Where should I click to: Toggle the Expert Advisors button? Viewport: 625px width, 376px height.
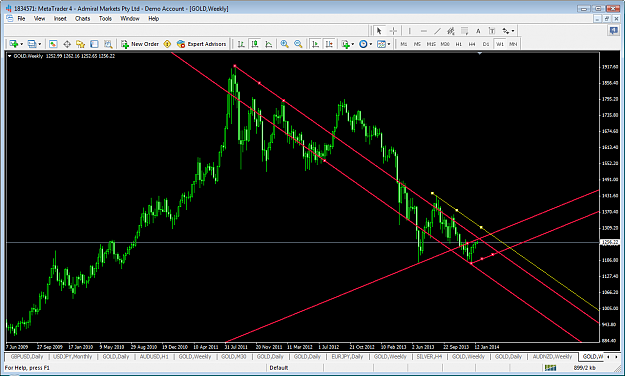coord(202,44)
